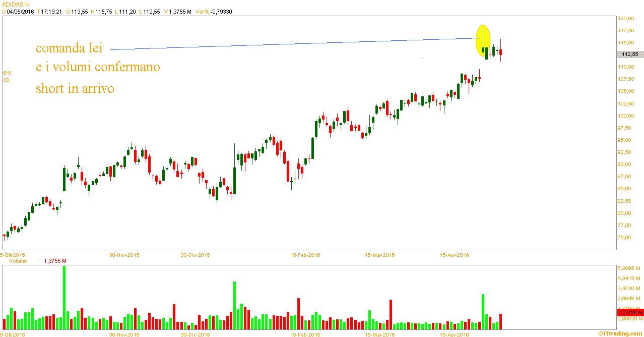Click the tallest green volume bar
The image size is (644, 337).
click(x=64, y=298)
